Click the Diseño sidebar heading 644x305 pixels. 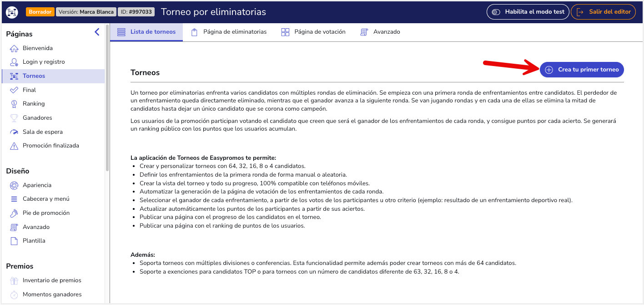point(18,171)
